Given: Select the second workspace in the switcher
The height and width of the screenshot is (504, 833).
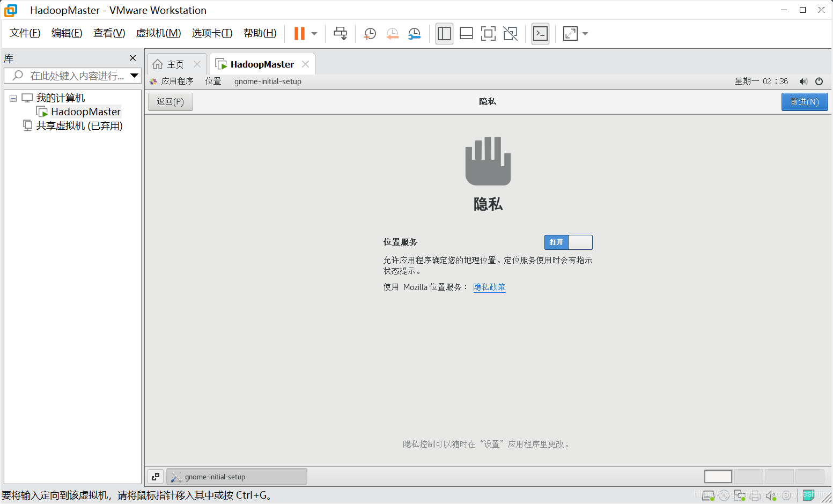Looking at the screenshot, I should [749, 477].
